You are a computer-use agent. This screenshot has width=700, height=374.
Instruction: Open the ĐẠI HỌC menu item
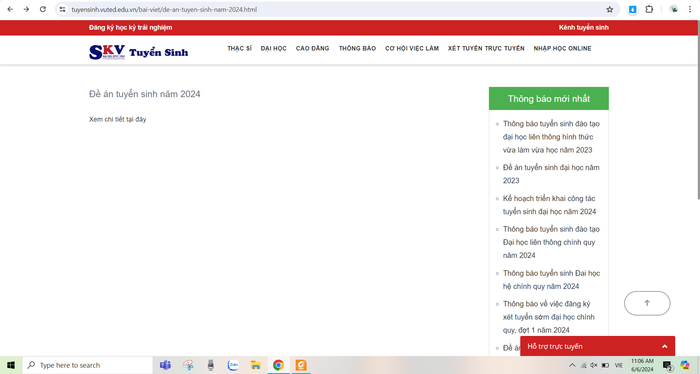coord(274,48)
